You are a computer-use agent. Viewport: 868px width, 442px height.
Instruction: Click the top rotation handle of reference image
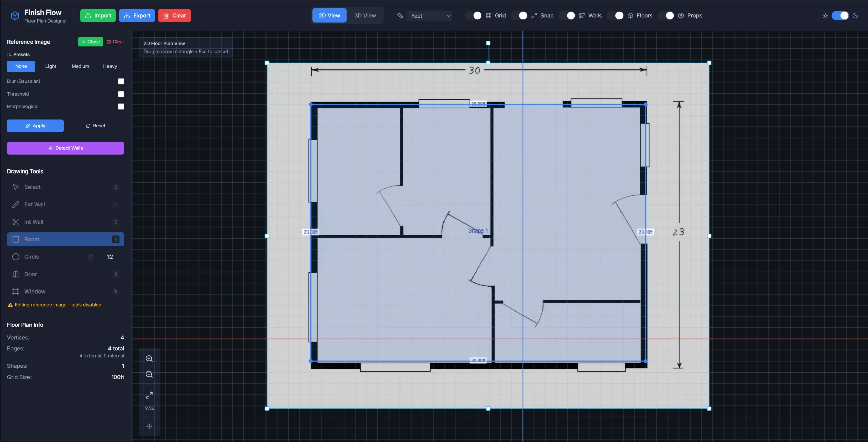488,43
